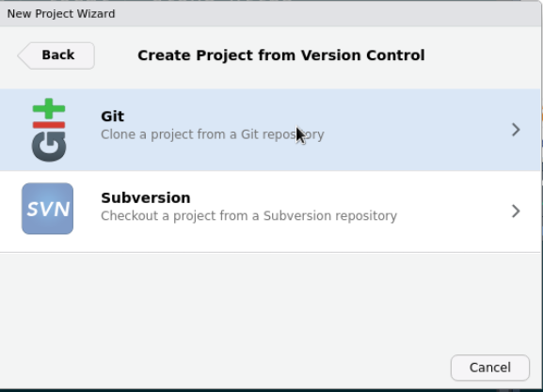Expand the Subversion option chevron
The width and height of the screenshot is (543, 392).
pyautogui.click(x=516, y=212)
